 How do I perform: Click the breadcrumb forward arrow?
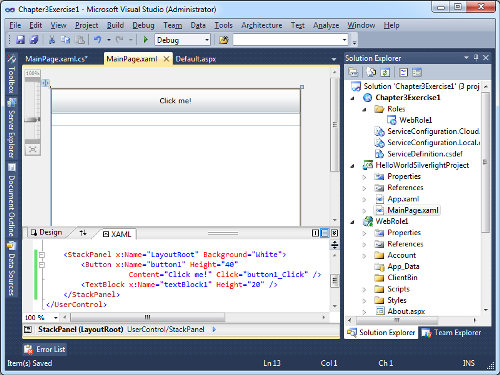(x=214, y=330)
